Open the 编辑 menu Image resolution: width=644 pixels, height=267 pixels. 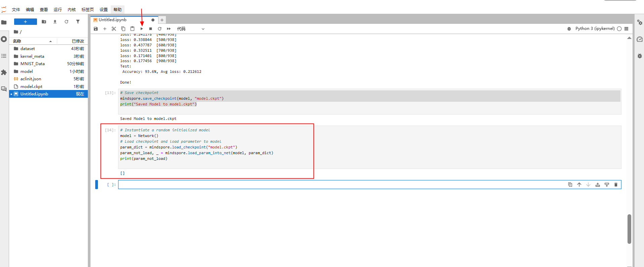click(x=30, y=10)
